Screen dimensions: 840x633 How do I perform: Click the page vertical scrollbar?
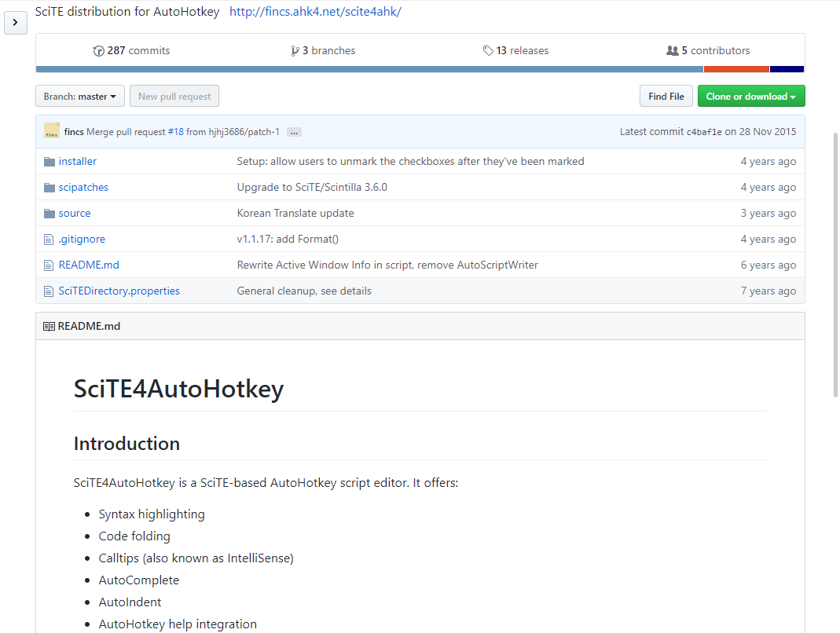(x=835, y=265)
